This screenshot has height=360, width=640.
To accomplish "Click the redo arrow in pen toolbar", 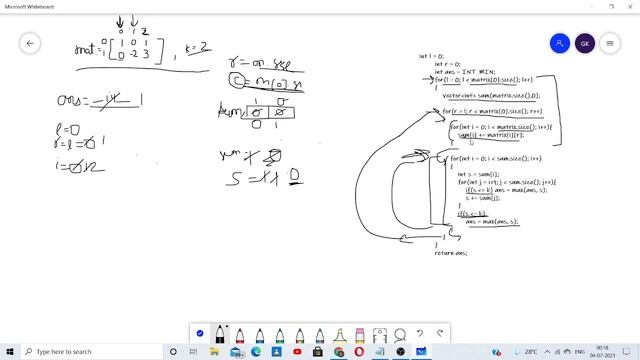I will 440,333.
